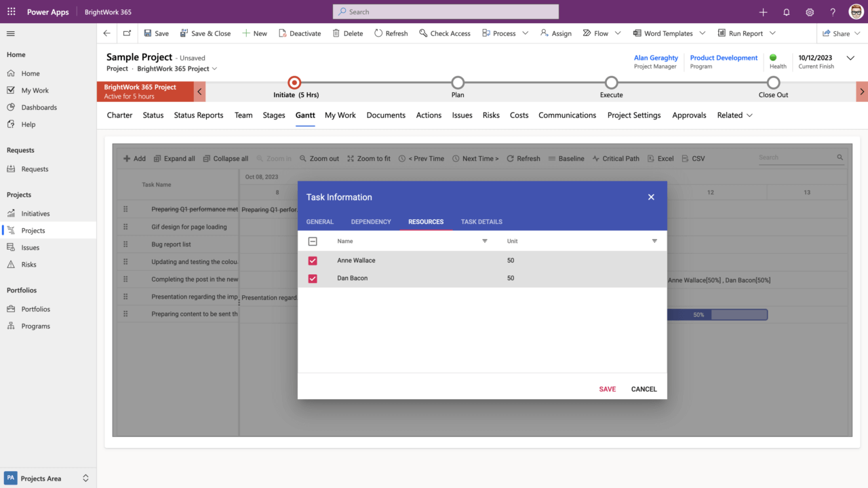868x488 pixels.
Task: Open the Add task tool on the Gantt toolbar
Action: [x=134, y=158]
